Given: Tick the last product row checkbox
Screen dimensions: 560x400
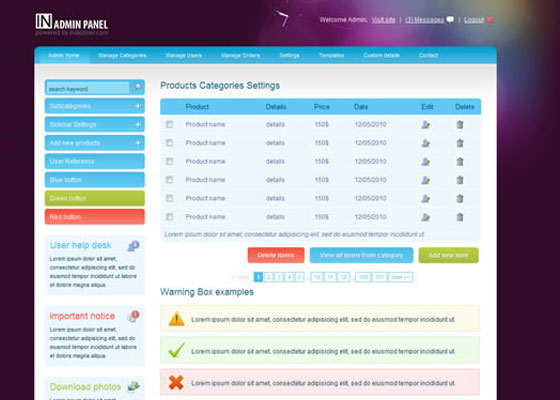Looking at the screenshot, I should [169, 217].
